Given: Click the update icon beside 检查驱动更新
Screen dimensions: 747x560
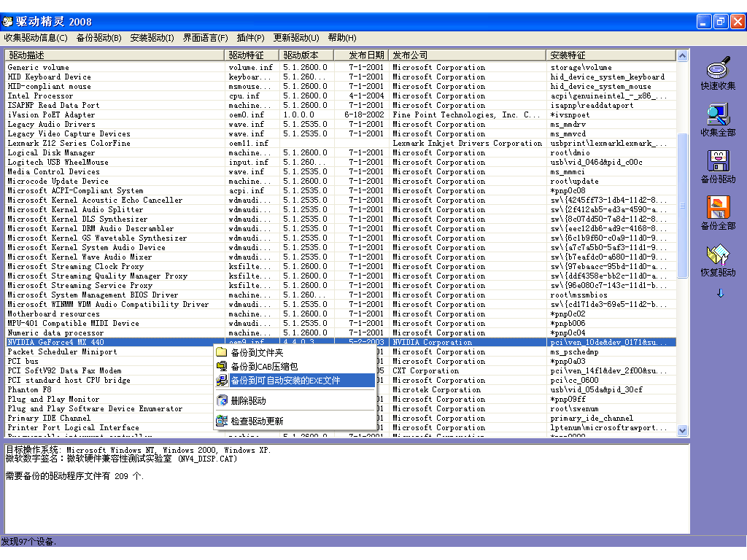Looking at the screenshot, I should coord(222,421).
